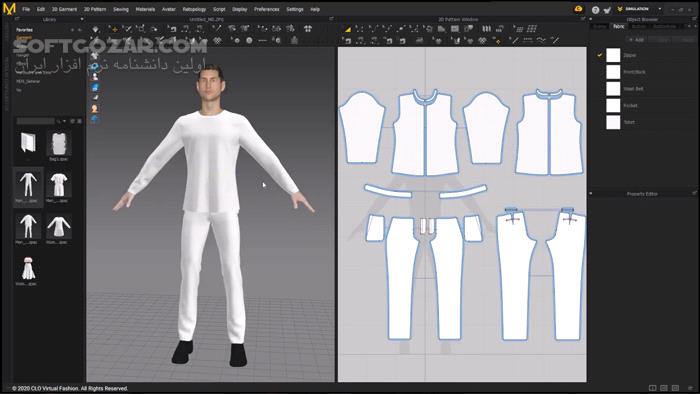Screen dimensions: 700x394
Task: Open help via the question mark icon
Action: click(595, 9)
